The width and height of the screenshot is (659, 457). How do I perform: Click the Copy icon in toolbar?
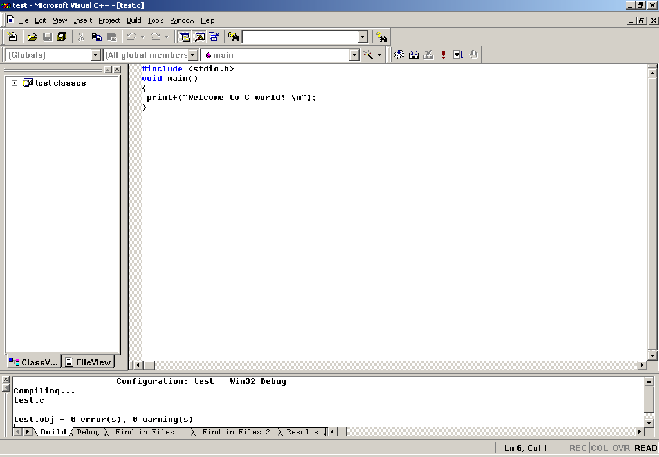point(97,37)
